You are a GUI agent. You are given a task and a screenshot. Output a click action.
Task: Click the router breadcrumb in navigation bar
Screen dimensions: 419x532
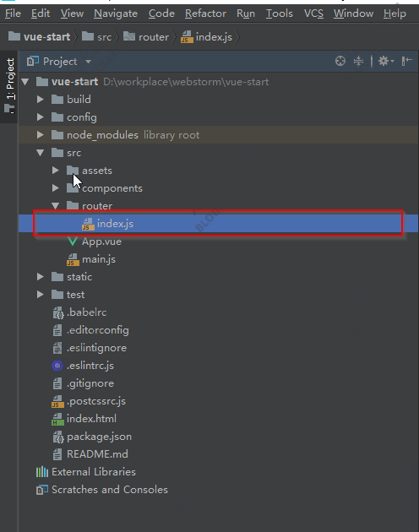coord(145,36)
